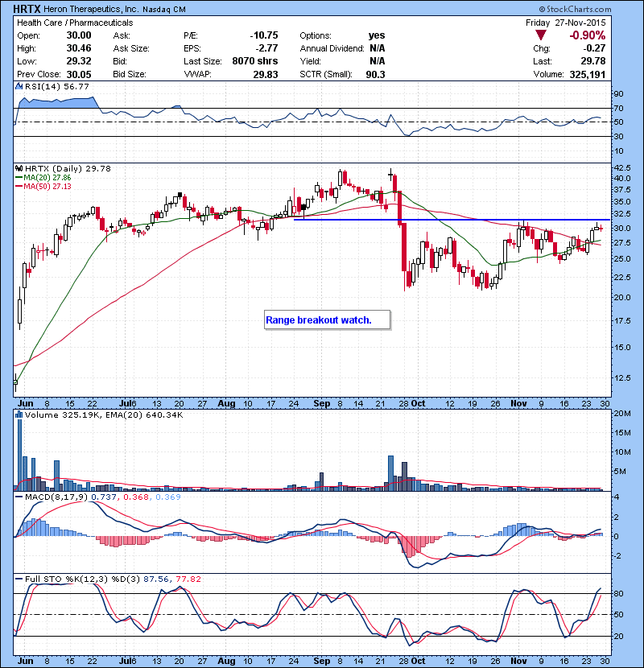Viewport: 644px width, 668px height.
Task: Click the 42.5 price axis label
Action: (x=621, y=168)
